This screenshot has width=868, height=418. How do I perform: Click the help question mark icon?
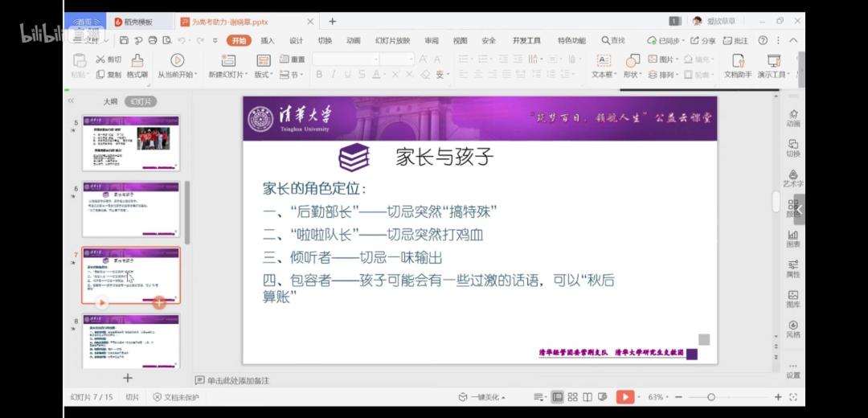click(x=763, y=40)
